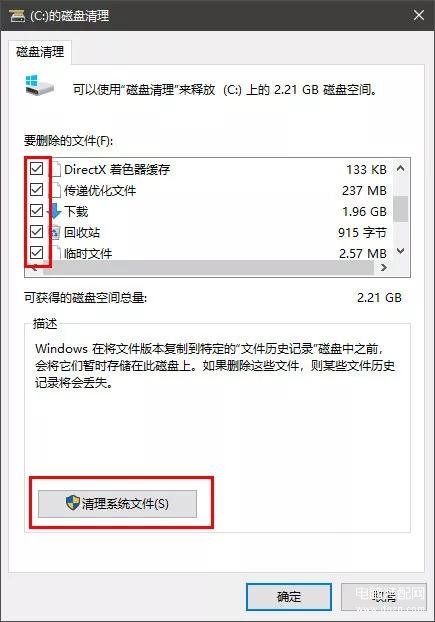Toggle the 回收站 checkbox
The width and height of the screenshot is (435, 622).
coord(36,231)
